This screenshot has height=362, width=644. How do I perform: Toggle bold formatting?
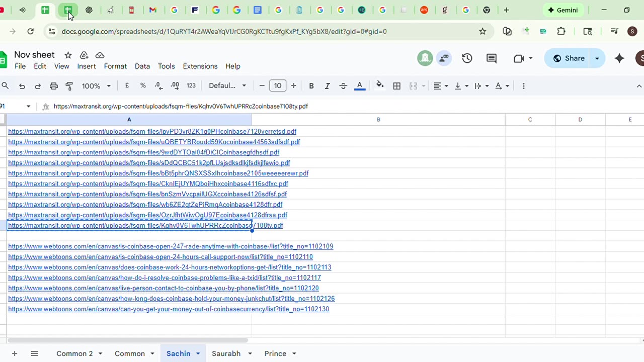click(311, 86)
